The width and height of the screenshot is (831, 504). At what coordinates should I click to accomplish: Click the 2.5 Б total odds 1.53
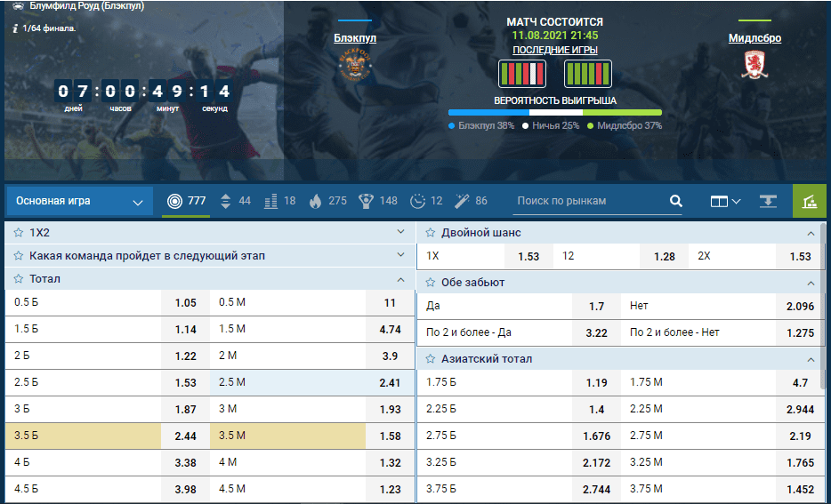point(185,382)
